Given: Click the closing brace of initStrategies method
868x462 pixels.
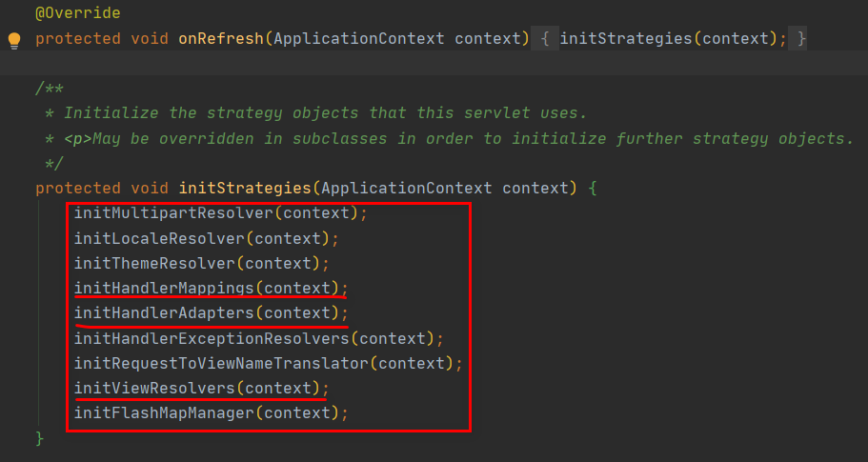Looking at the screenshot, I should click(40, 438).
